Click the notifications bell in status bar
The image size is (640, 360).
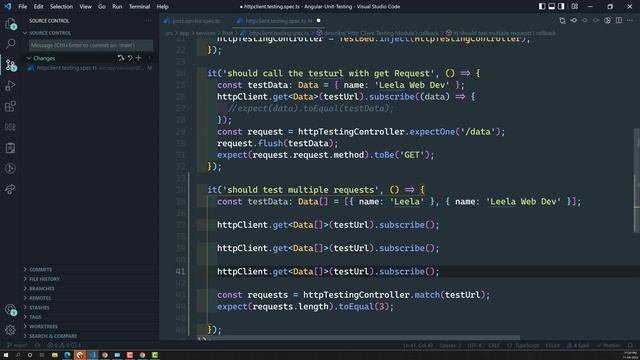coord(630,345)
